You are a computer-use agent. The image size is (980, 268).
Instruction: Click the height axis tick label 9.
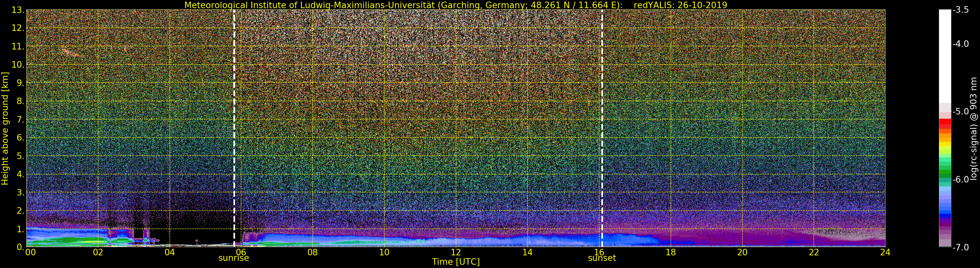(20, 83)
